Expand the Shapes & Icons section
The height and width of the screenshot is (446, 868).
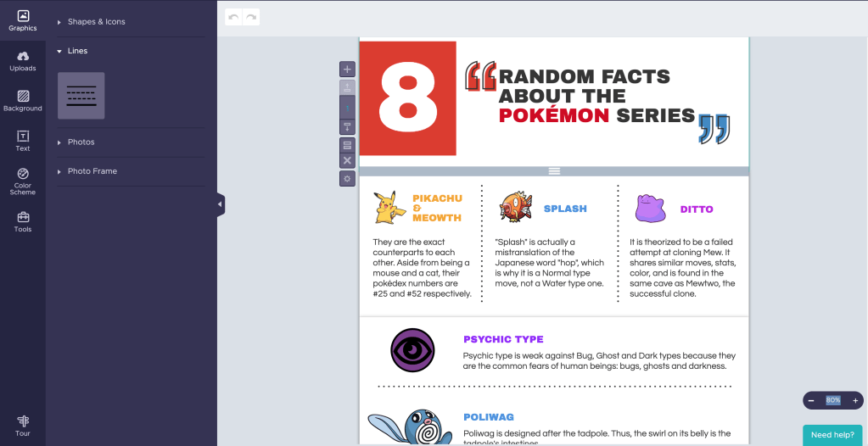[x=96, y=22]
